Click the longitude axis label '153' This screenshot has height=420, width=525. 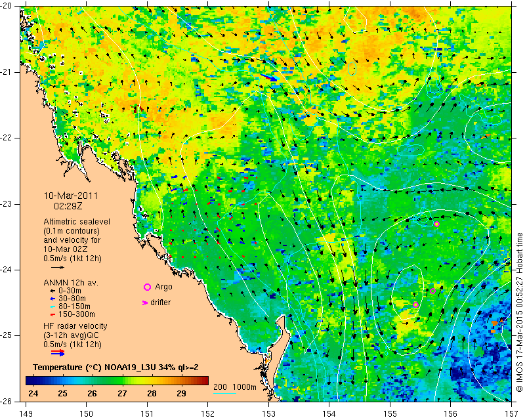pyautogui.click(x=268, y=414)
